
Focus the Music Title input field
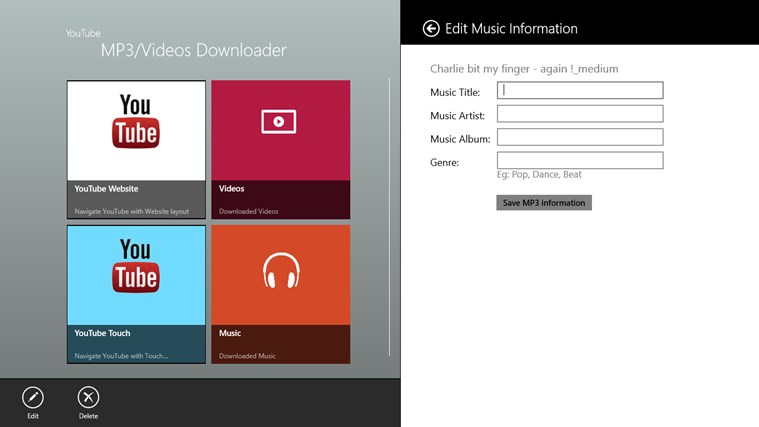[580, 91]
